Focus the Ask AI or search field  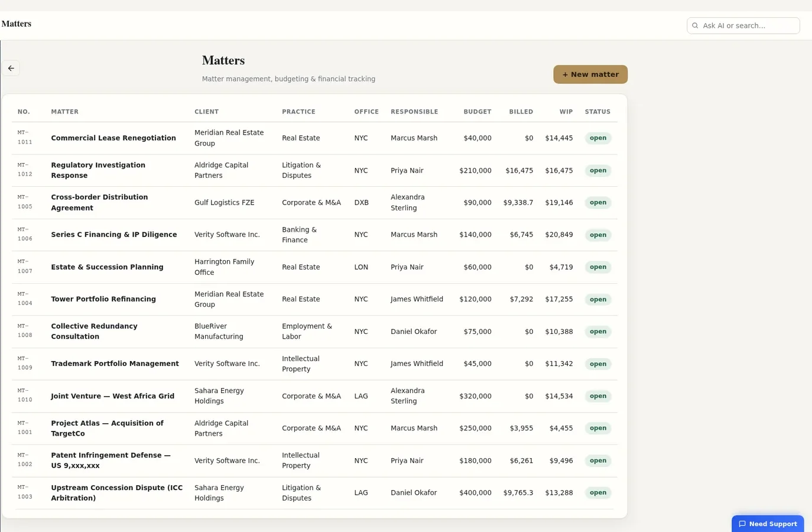pyautogui.click(x=743, y=25)
